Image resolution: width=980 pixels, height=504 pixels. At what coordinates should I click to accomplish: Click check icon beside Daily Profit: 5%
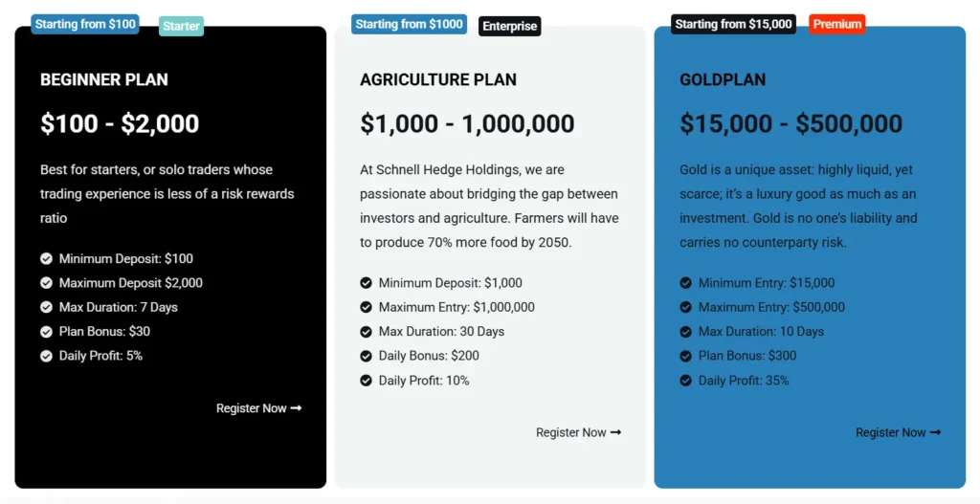(x=47, y=356)
